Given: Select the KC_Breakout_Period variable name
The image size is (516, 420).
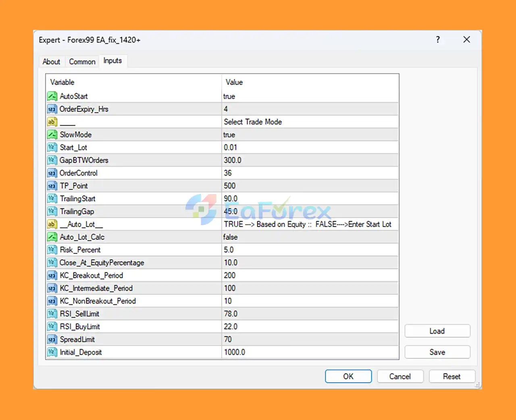Looking at the screenshot, I should pyautogui.click(x=92, y=275).
